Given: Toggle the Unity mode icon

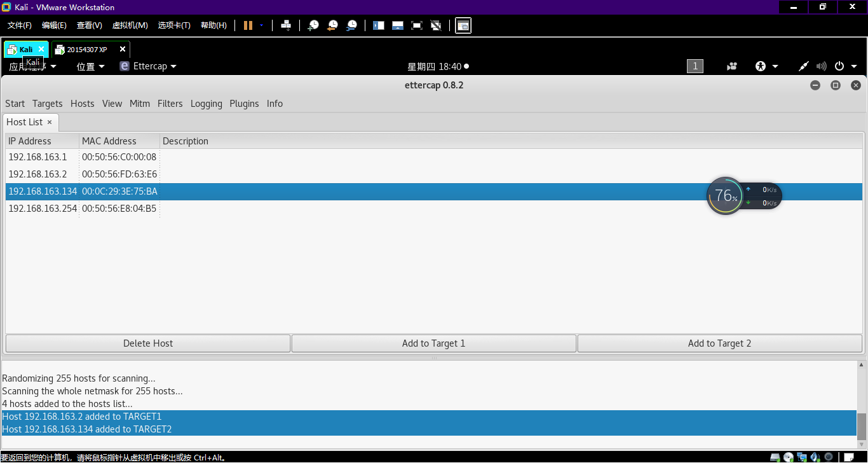Looking at the screenshot, I should [436, 25].
